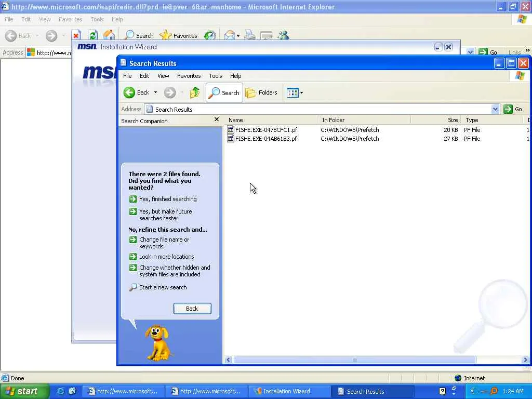Click icon of FISHE.EXE-04AB61B3.pf
This screenshot has height=399, width=532.
click(x=231, y=138)
